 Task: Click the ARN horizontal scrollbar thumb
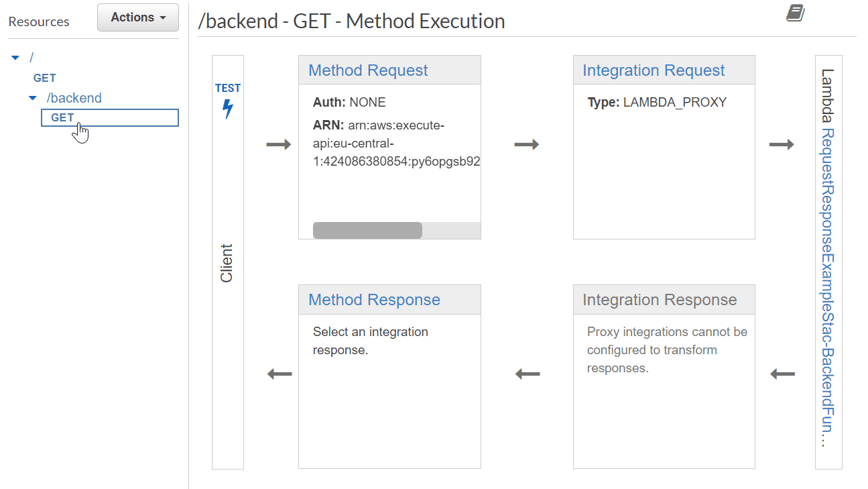point(367,230)
